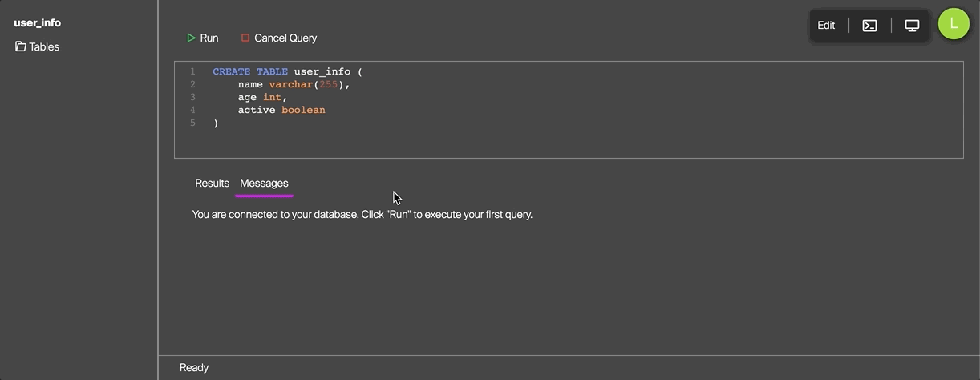
Task: Click the name varchar(255) line in editor
Action: tap(294, 84)
